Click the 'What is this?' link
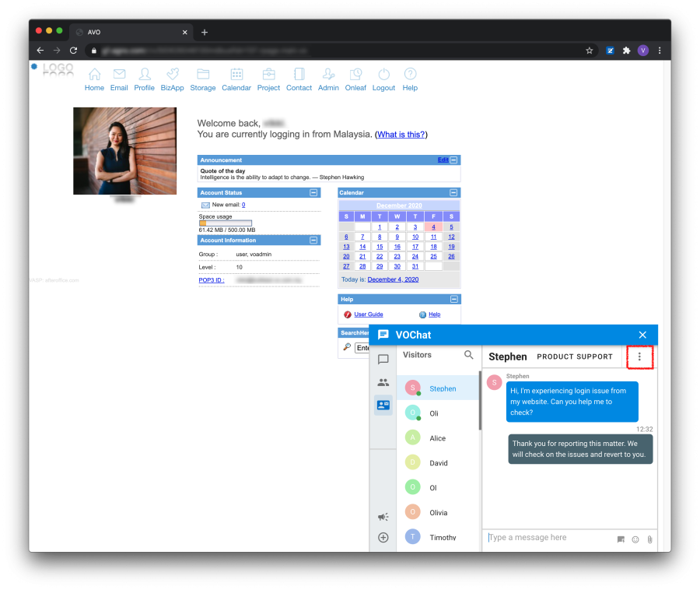 point(401,134)
